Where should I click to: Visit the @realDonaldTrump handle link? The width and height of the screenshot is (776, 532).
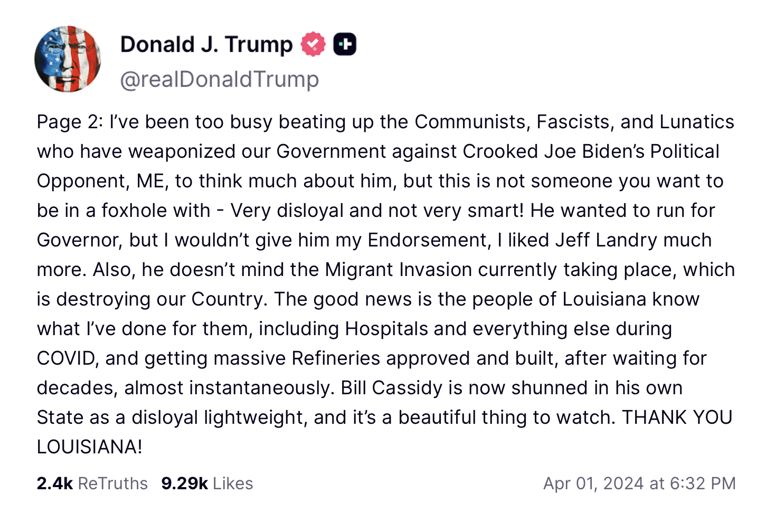click(220, 80)
